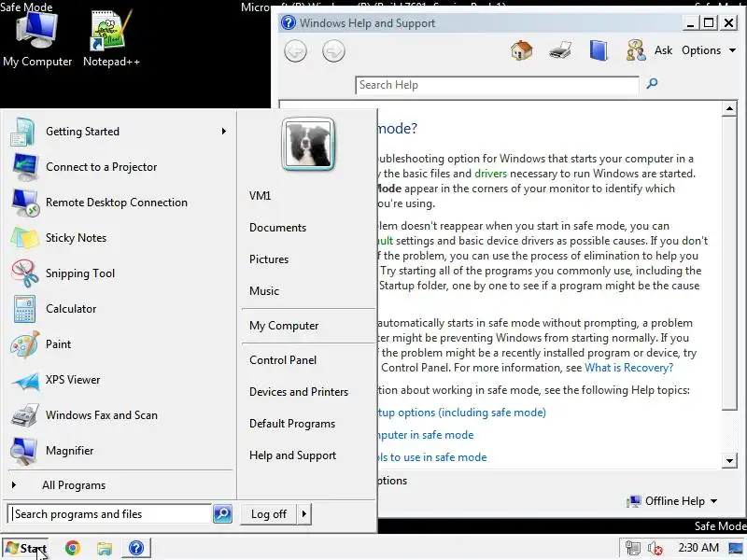Click the taskbar clock showing 2:30 AM
The width and height of the screenshot is (747, 560).
click(x=698, y=548)
